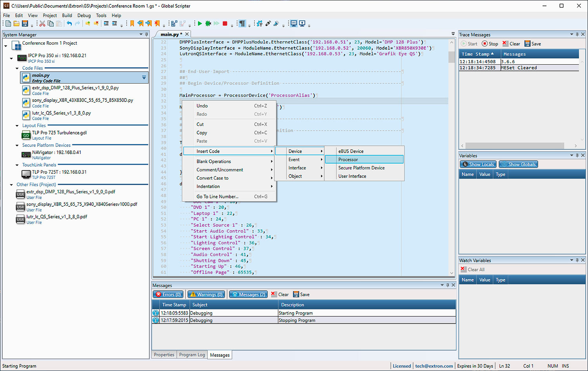Save project with the floppy disk icon

point(25,24)
